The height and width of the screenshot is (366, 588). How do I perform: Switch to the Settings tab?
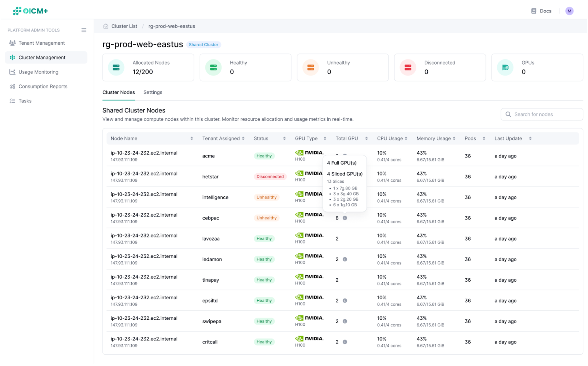153,92
